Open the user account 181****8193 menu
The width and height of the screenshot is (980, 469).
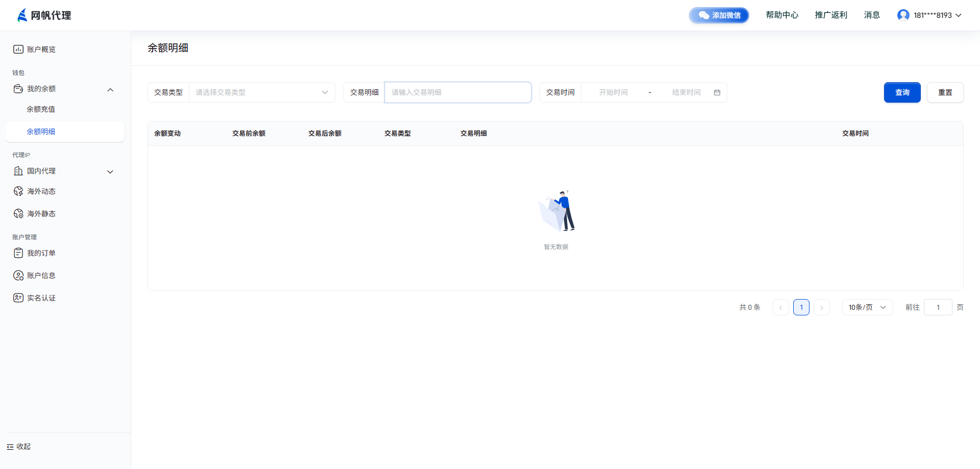[929, 15]
